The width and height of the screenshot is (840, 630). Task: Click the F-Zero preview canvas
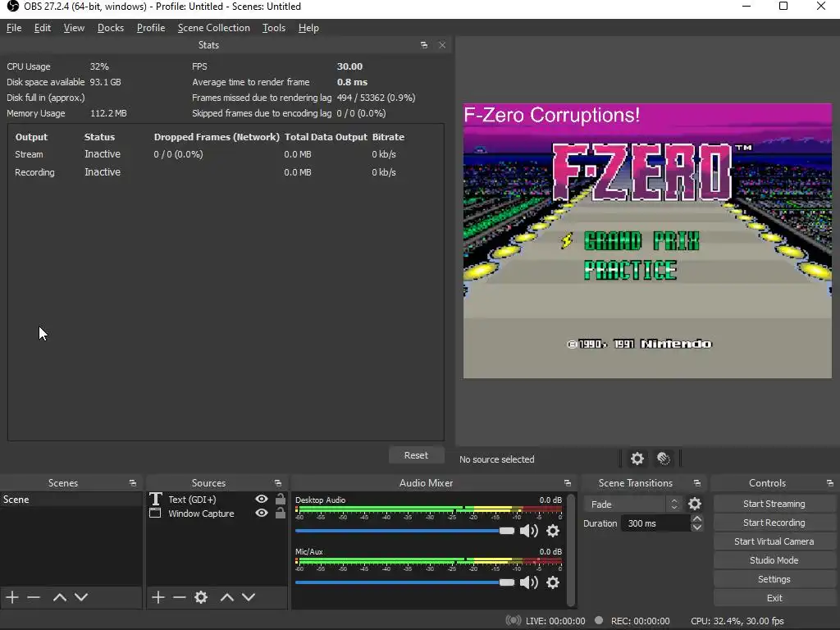[x=647, y=241]
